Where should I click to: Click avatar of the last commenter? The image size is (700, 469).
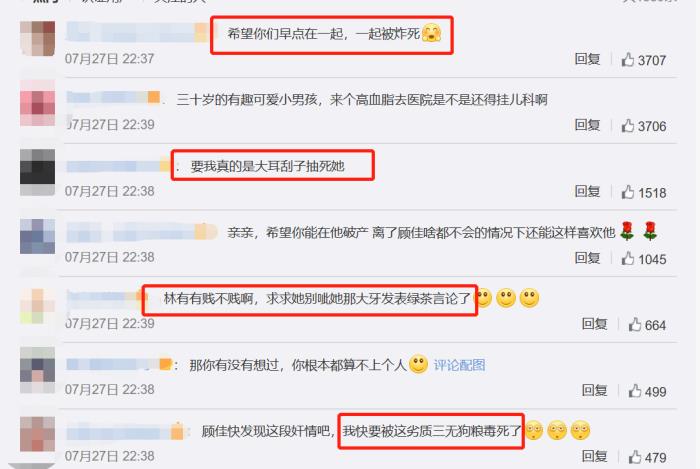click(x=38, y=434)
